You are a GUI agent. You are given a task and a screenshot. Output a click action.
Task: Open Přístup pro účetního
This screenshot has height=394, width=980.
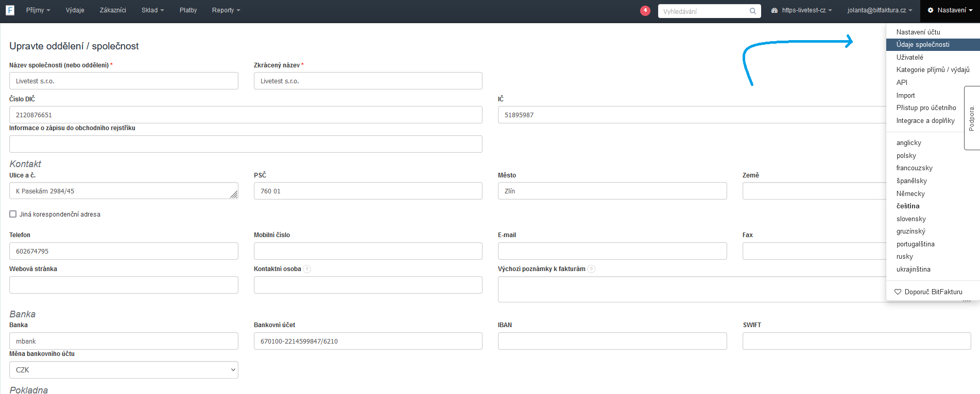926,108
